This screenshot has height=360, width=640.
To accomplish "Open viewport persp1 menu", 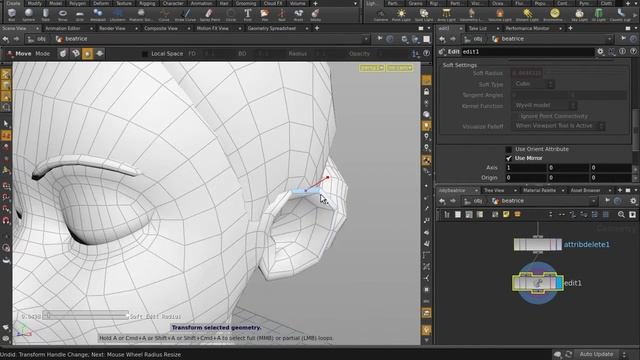I will pos(372,68).
